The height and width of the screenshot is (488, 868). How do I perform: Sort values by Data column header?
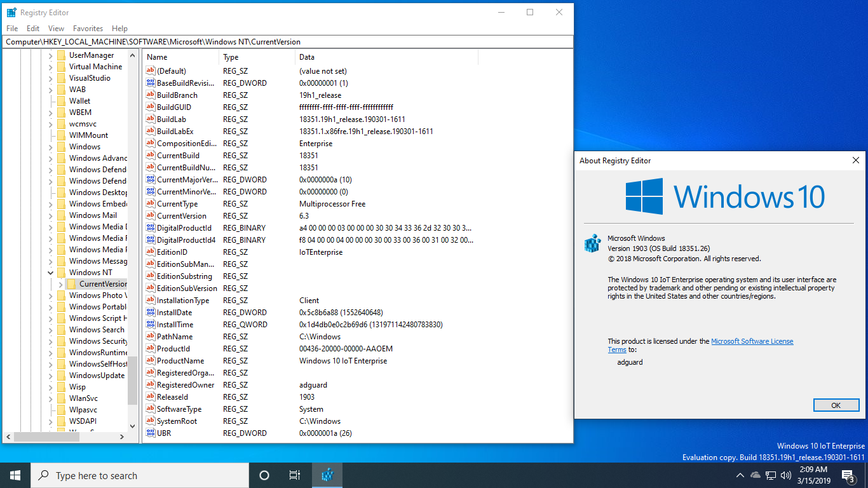tap(386, 57)
